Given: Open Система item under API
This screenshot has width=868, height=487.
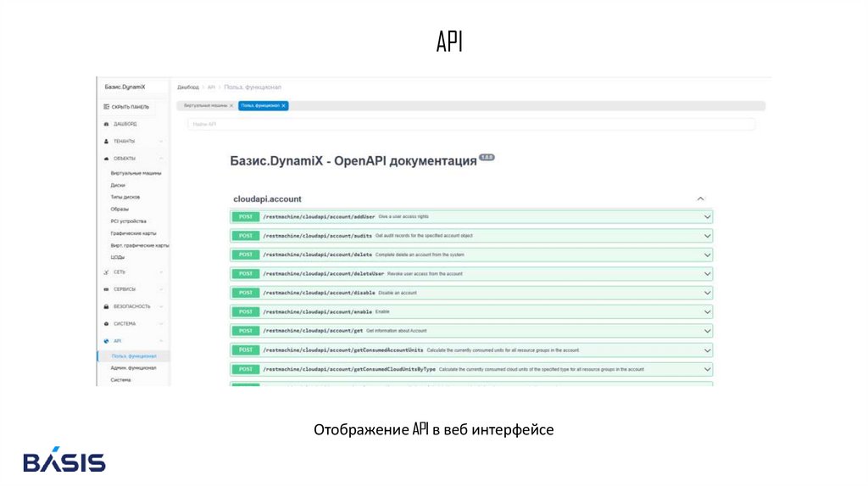Looking at the screenshot, I should tap(120, 380).
